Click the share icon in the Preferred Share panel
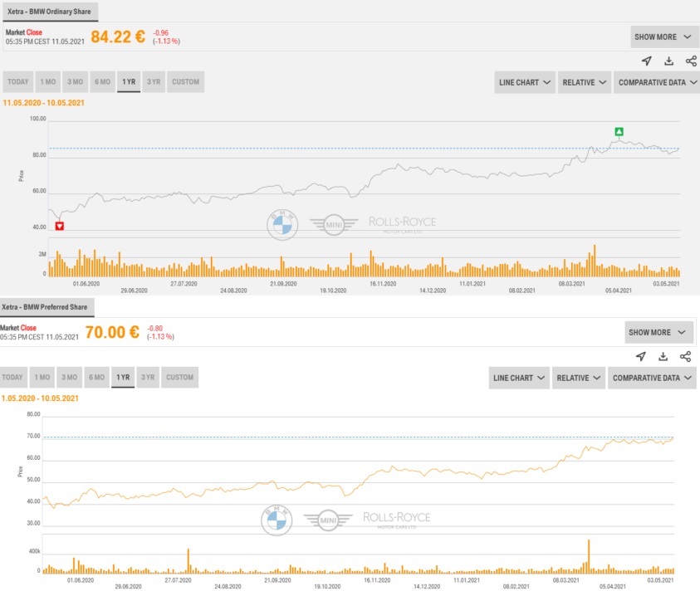The image size is (700, 591). [x=685, y=356]
